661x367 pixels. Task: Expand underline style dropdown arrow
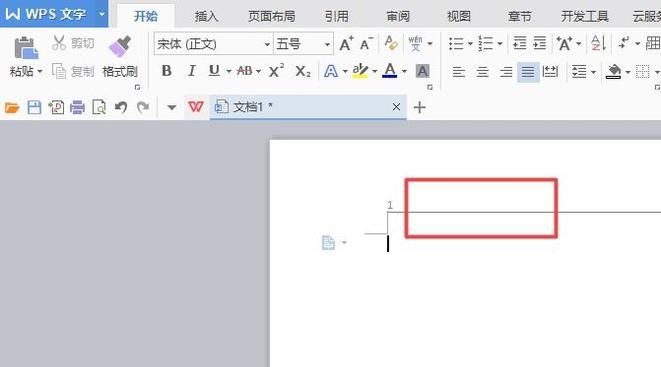pos(229,72)
